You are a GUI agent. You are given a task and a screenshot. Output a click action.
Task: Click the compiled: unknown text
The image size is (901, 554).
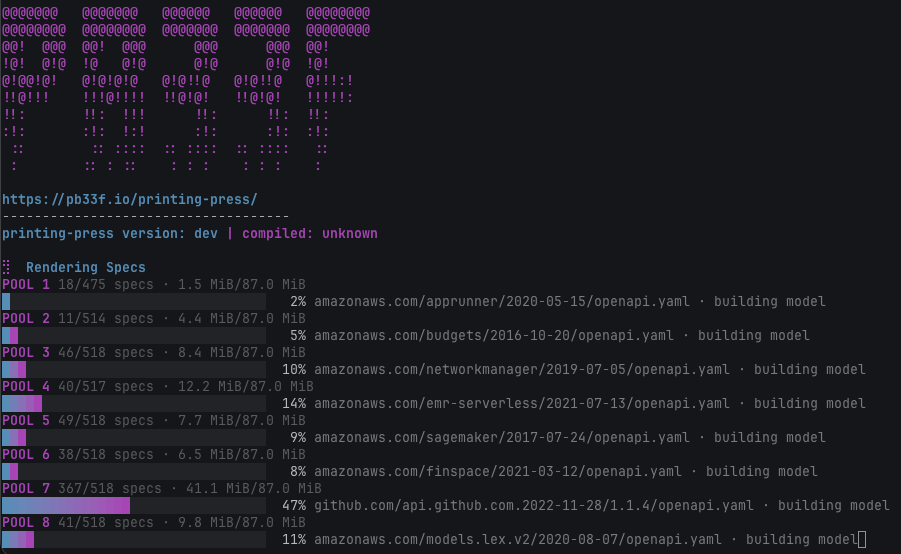(x=310, y=233)
